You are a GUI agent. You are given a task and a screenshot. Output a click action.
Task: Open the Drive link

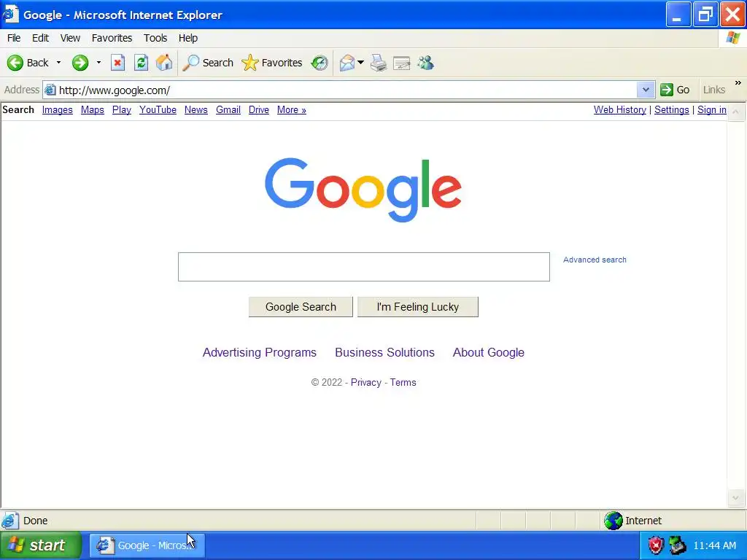[x=259, y=110]
